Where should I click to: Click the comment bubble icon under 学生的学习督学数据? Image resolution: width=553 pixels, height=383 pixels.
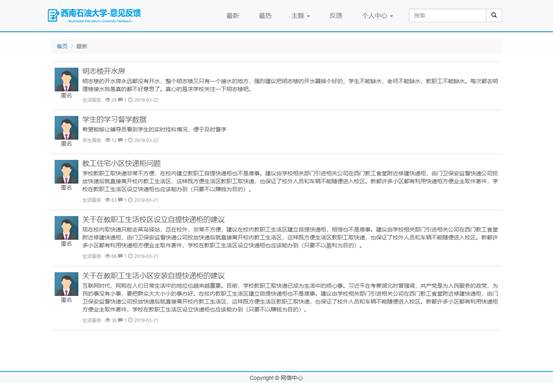[x=121, y=140]
